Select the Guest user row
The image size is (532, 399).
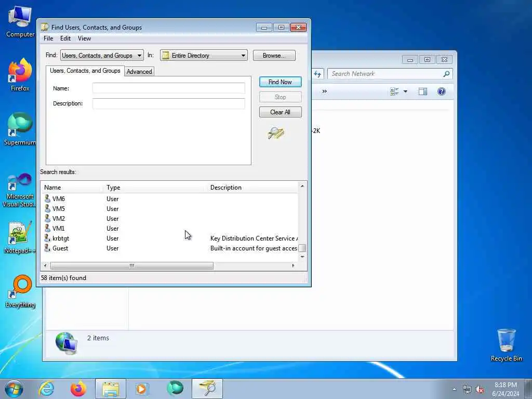click(x=169, y=248)
